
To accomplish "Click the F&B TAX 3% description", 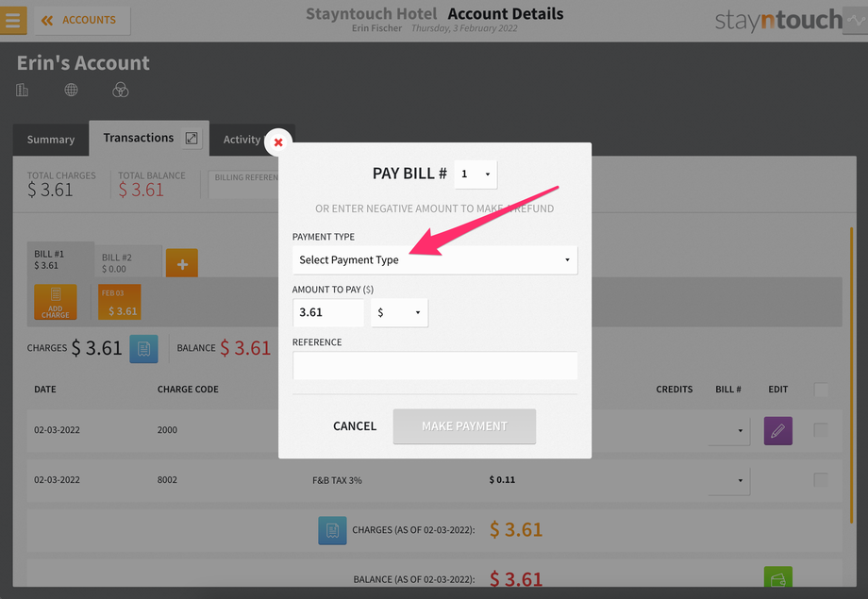I will tap(337, 480).
